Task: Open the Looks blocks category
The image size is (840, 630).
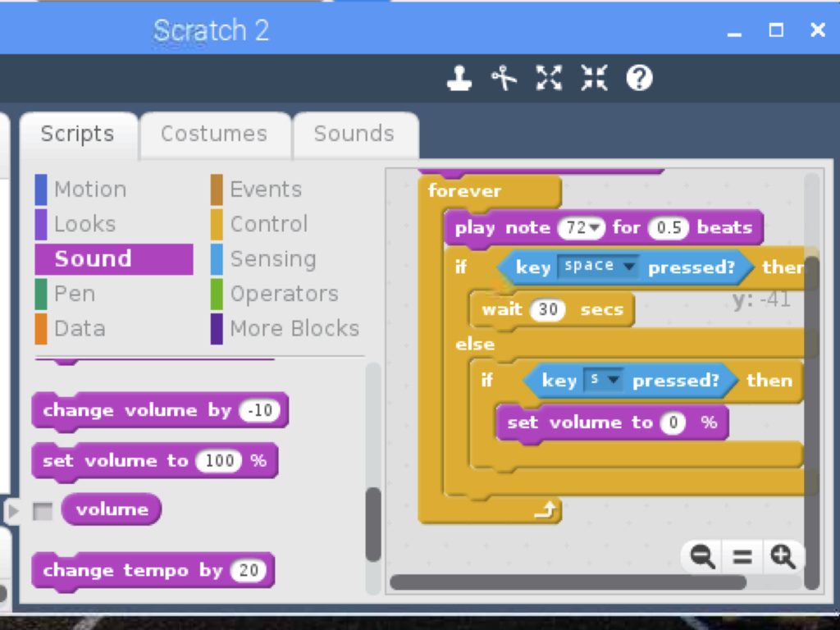Action: coord(76,224)
